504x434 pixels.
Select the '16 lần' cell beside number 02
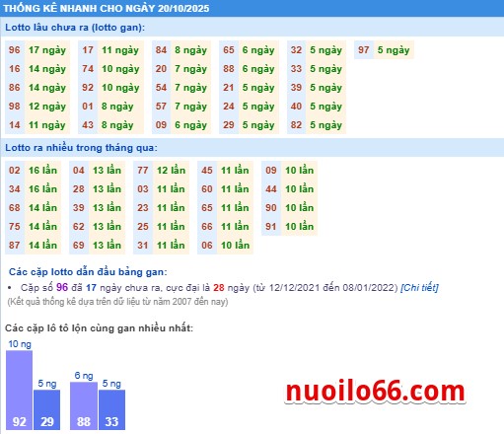coord(43,171)
